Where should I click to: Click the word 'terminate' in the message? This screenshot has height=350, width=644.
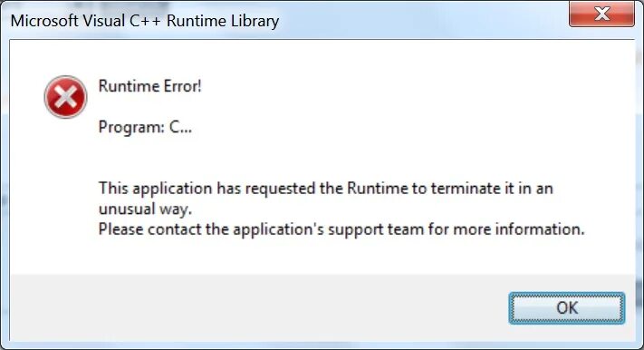[x=466, y=189]
